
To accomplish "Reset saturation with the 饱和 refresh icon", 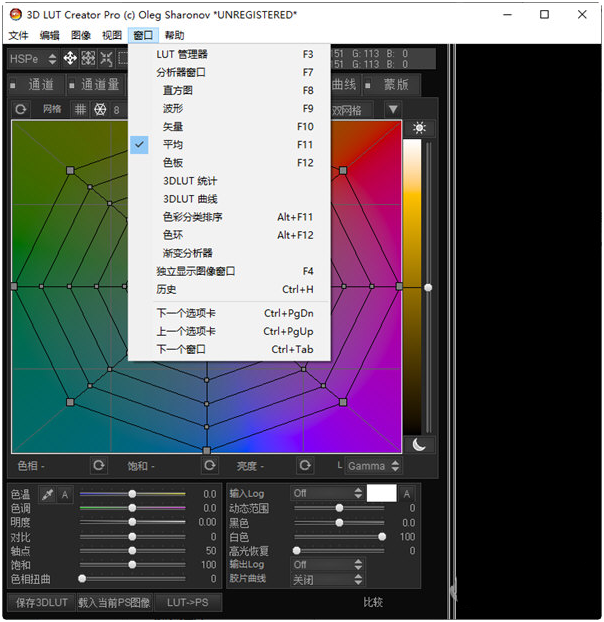I will [x=209, y=466].
